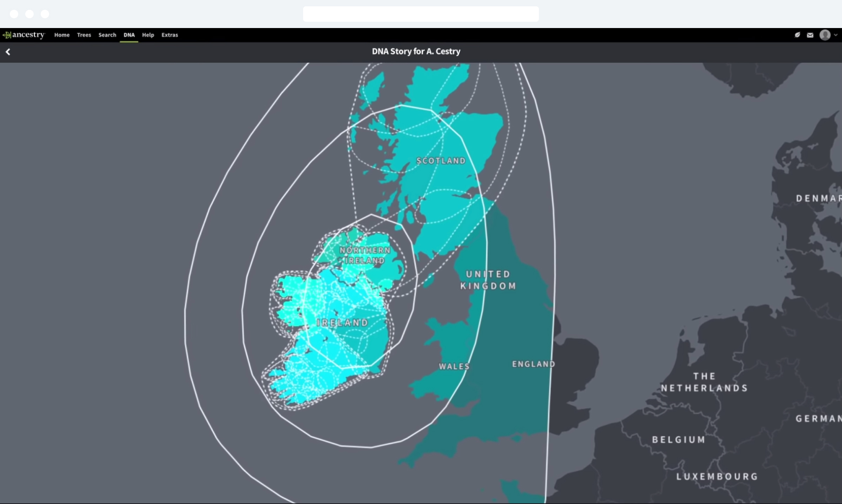This screenshot has width=842, height=504.
Task: Open messages using the envelope icon
Action: 810,35
